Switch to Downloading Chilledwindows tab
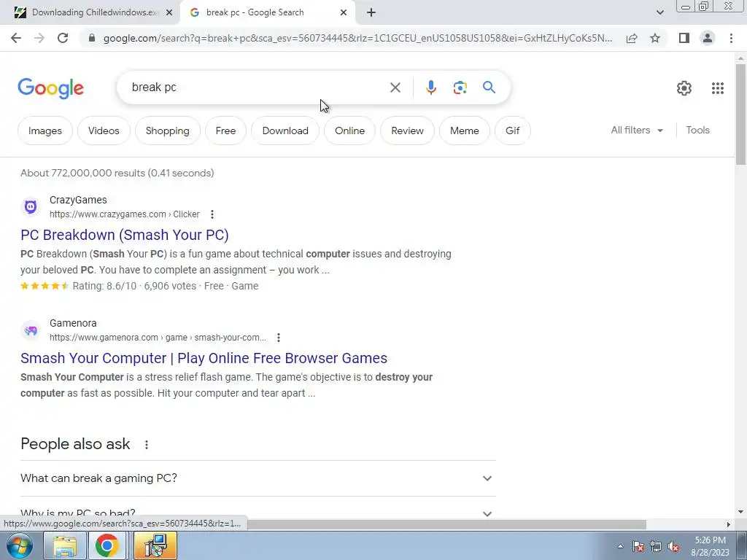 pyautogui.click(x=88, y=12)
